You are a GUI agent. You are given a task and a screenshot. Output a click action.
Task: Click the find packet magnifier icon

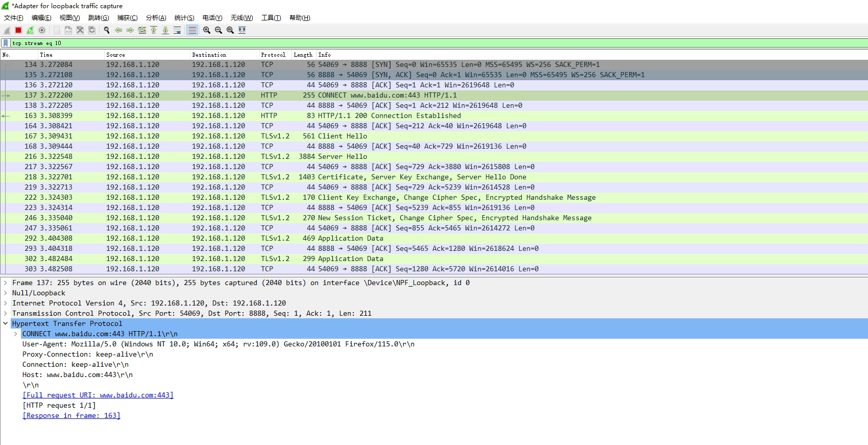(107, 30)
